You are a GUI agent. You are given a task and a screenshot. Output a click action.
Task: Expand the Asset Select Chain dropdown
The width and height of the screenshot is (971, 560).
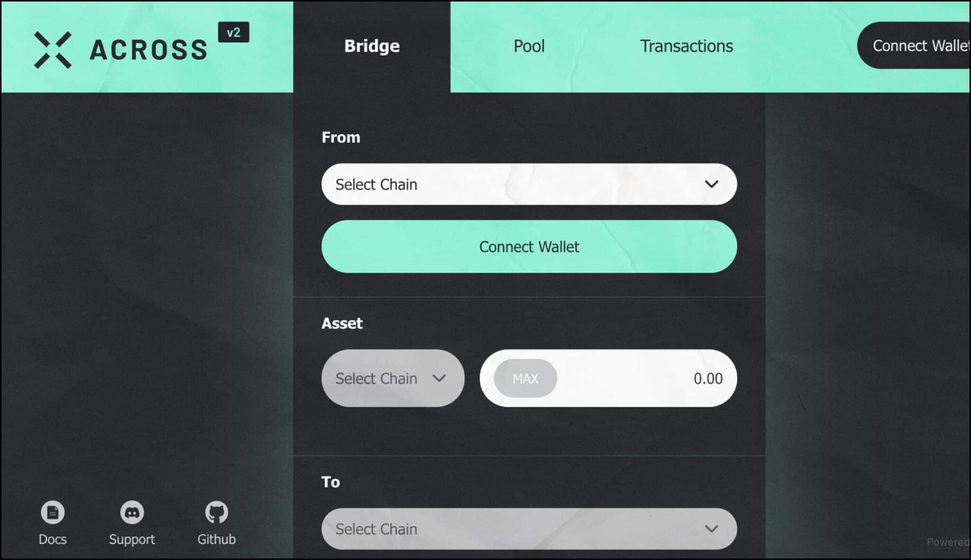(392, 378)
